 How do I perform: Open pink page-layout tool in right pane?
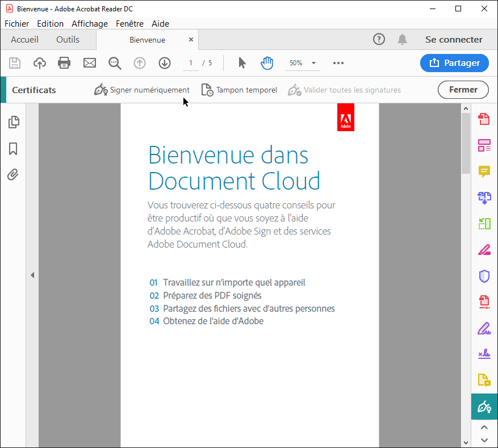coord(484,145)
